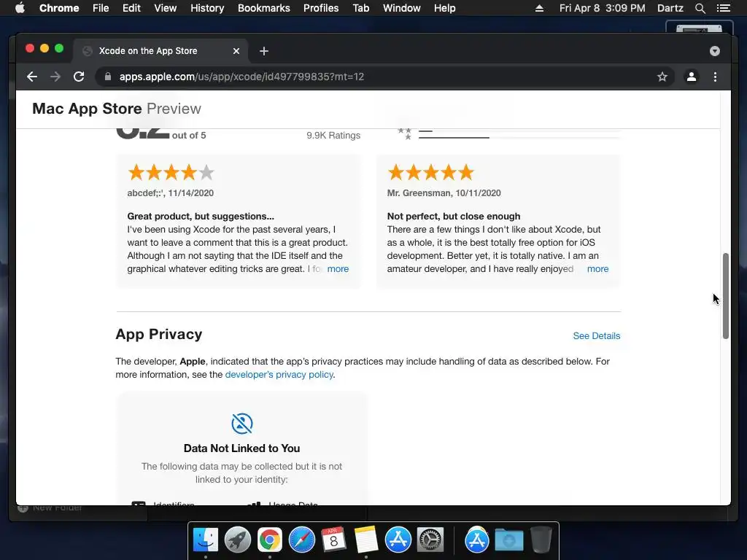Image resolution: width=747 pixels, height=560 pixels.
Task: Open the Tab menu
Action: (x=361, y=8)
